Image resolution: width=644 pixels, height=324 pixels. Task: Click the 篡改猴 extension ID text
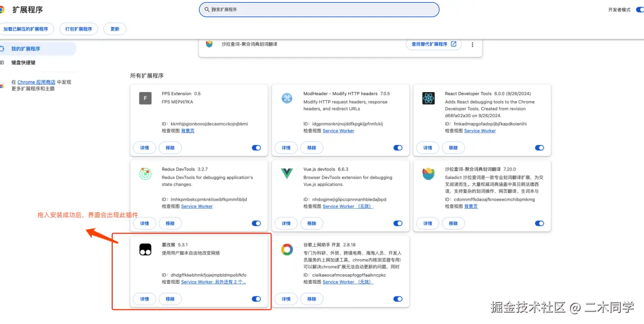(204, 275)
